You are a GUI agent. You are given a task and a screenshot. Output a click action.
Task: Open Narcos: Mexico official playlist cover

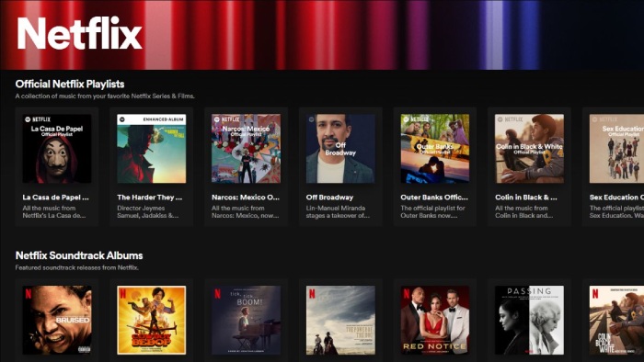click(246, 149)
